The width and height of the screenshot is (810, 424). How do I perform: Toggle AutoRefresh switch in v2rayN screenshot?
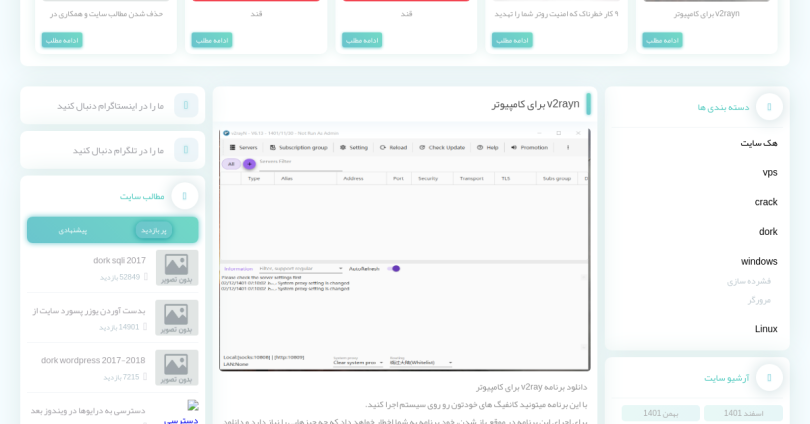pyautogui.click(x=396, y=269)
